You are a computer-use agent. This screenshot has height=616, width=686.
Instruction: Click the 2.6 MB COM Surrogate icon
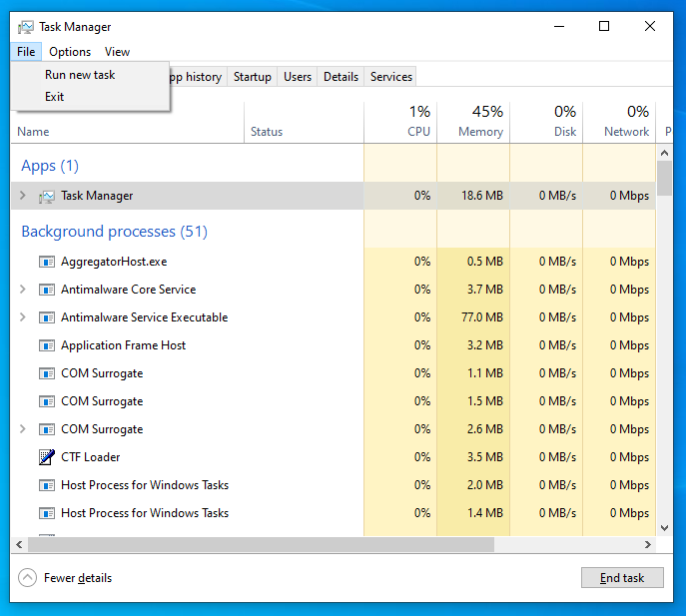click(x=47, y=429)
